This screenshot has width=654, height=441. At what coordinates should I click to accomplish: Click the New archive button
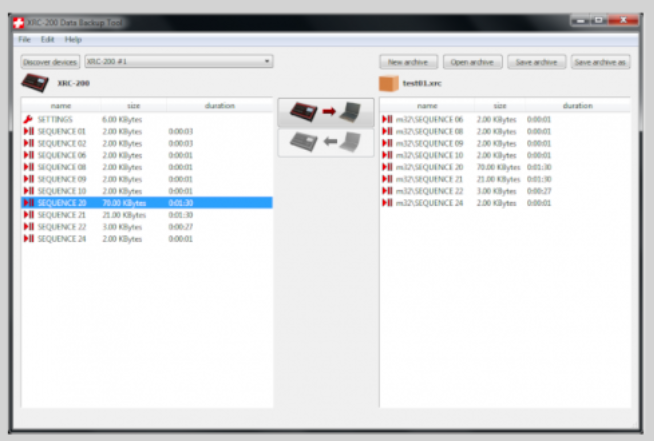408,62
